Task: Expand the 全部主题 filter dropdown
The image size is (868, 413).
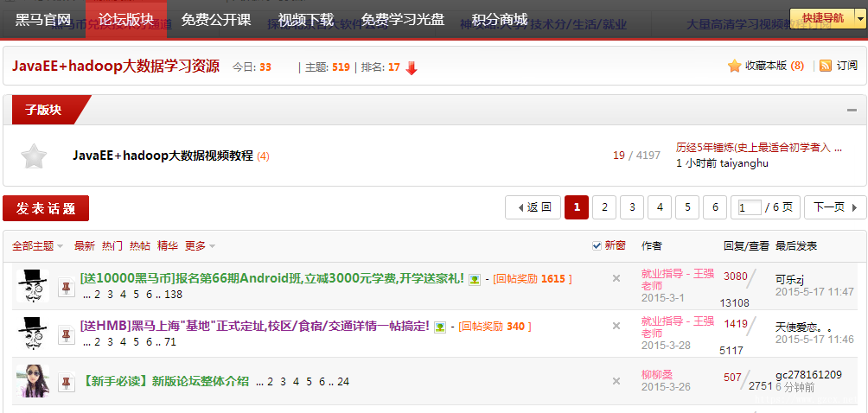Action: [x=38, y=246]
